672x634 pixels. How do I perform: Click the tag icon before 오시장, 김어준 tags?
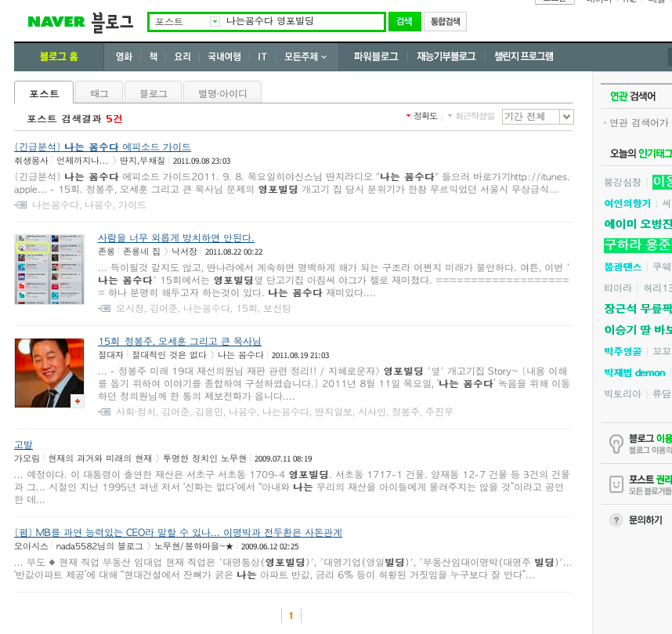pos(104,309)
